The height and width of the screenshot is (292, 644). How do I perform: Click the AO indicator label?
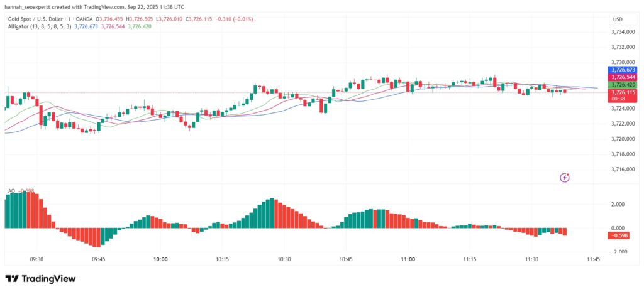(x=11, y=190)
